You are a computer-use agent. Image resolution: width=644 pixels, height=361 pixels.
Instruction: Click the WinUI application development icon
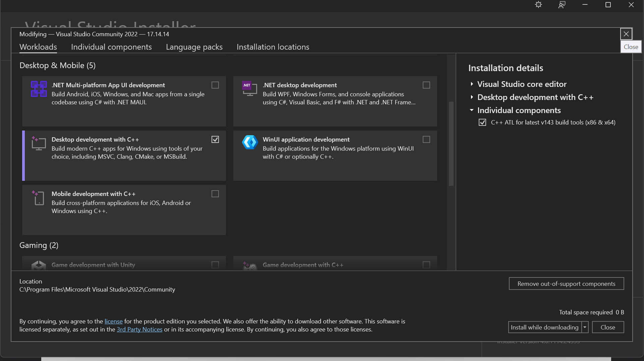coord(250,143)
